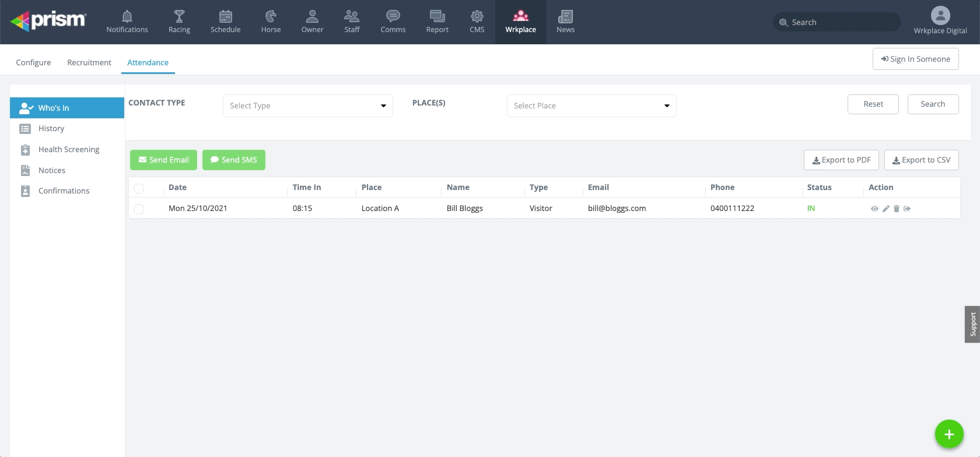View Bill Bloggs details with eye icon

(x=874, y=209)
